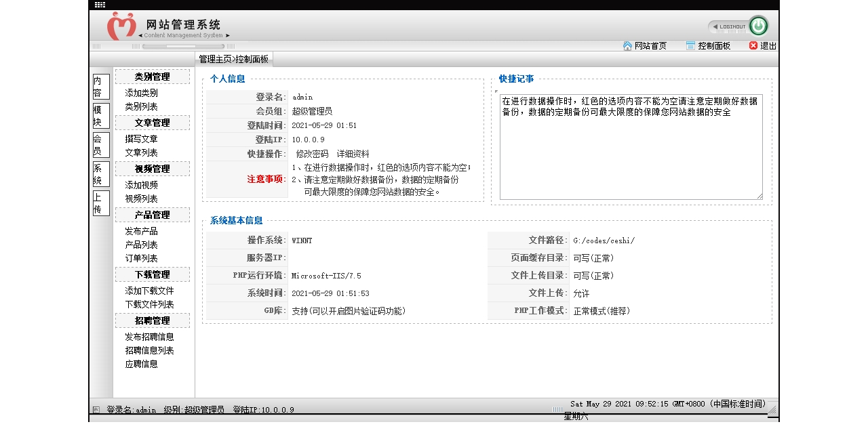The image size is (868, 439).
Task: Open 招聘信息列表 in sidebar
Action: tap(149, 351)
